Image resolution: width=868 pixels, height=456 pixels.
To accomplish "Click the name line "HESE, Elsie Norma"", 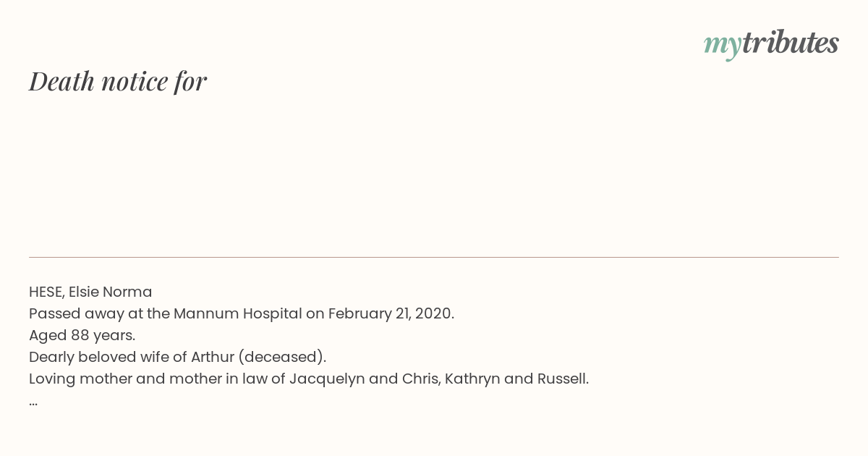I will tap(90, 292).
